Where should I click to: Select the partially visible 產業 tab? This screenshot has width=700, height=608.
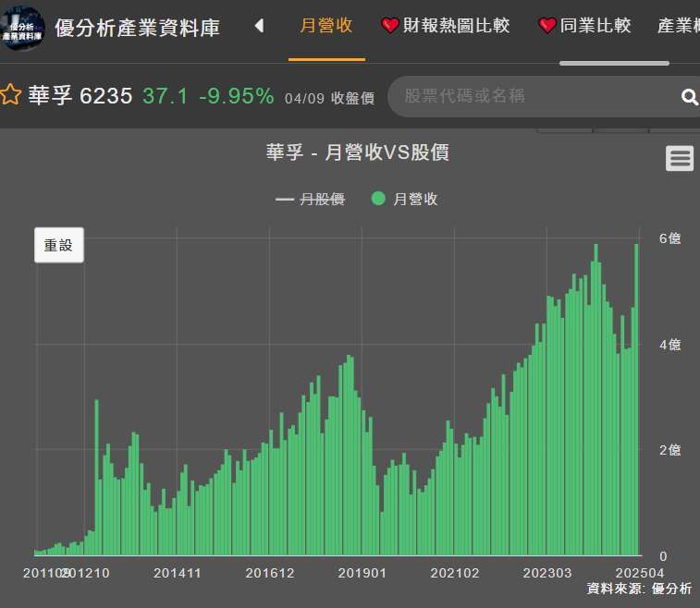(x=678, y=26)
